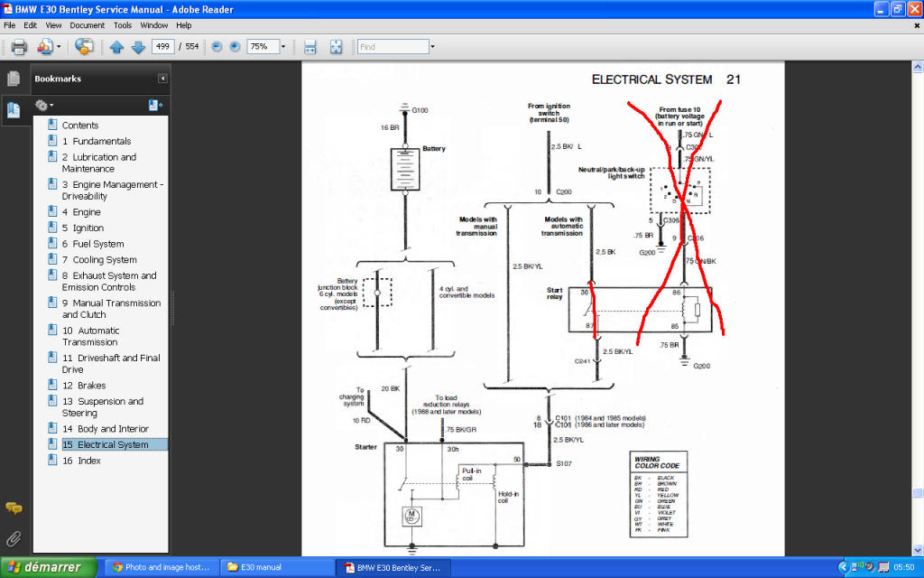Click the expand current bookmark icon
The height and width of the screenshot is (578, 924).
tap(155, 105)
